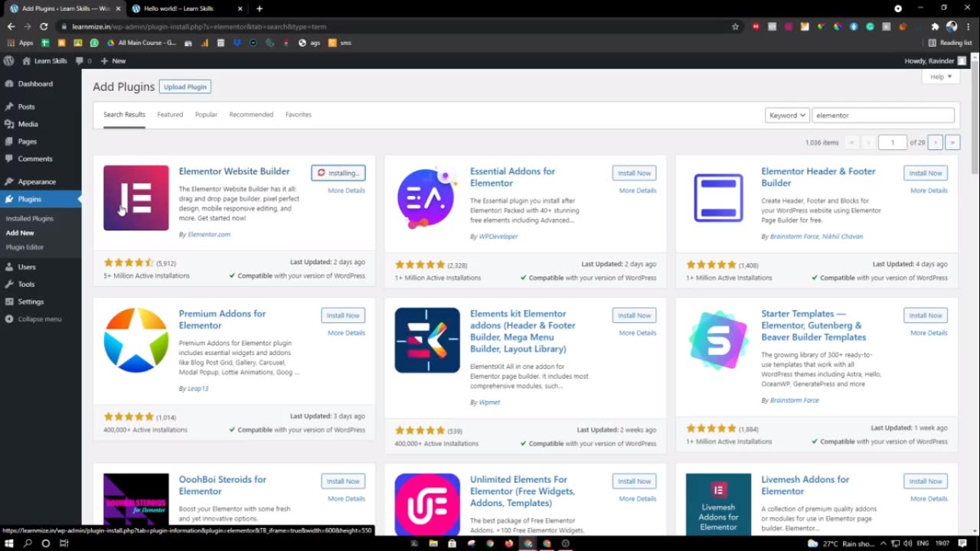
Task: Open Howdy, Ravinder account menu
Action: (x=935, y=60)
